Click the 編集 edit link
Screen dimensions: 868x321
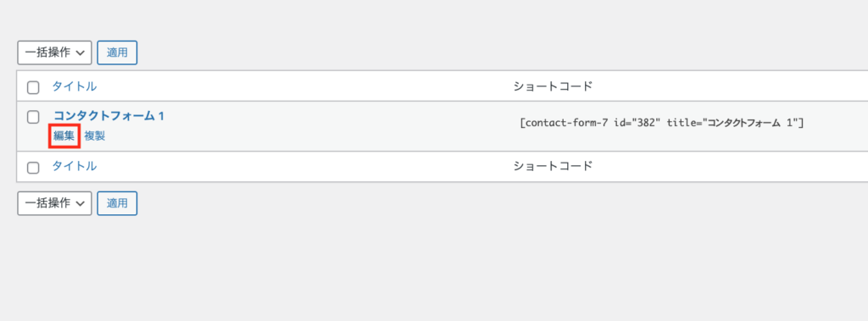coord(64,136)
